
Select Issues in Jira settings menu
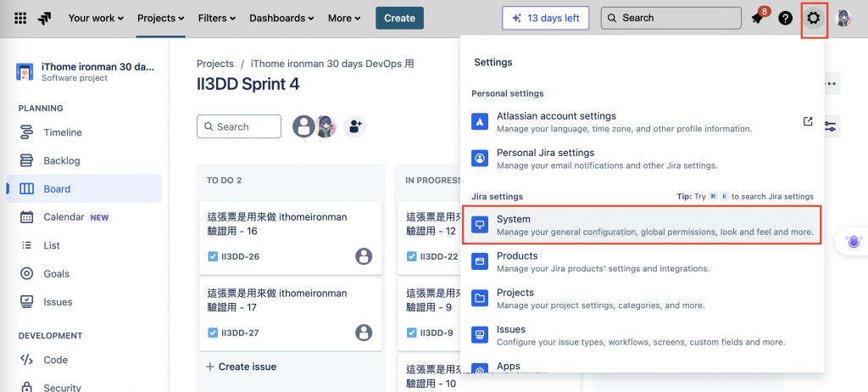tap(643, 335)
